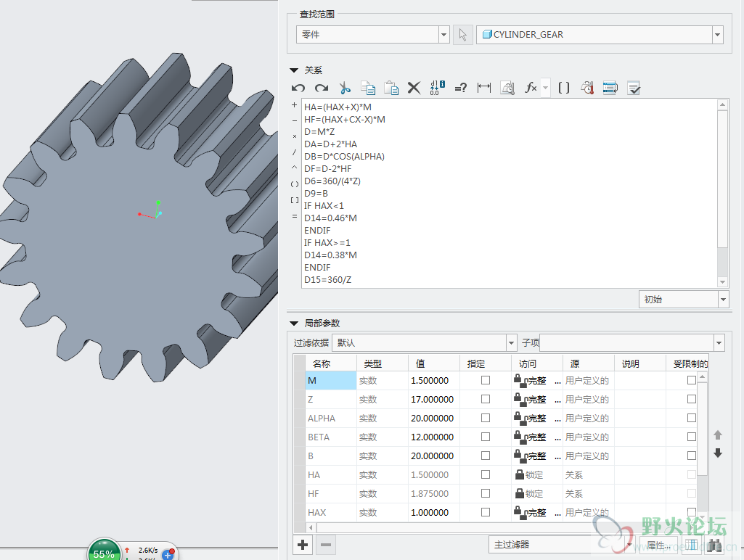Click the insert function fx icon
Image resolution: width=744 pixels, height=560 pixels.
click(x=531, y=88)
